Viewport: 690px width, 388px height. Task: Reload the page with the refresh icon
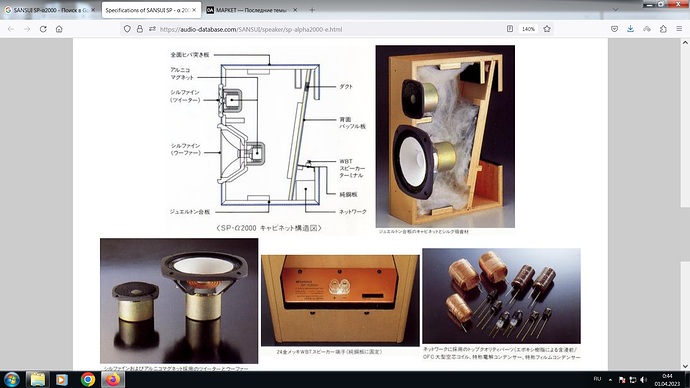coord(43,29)
